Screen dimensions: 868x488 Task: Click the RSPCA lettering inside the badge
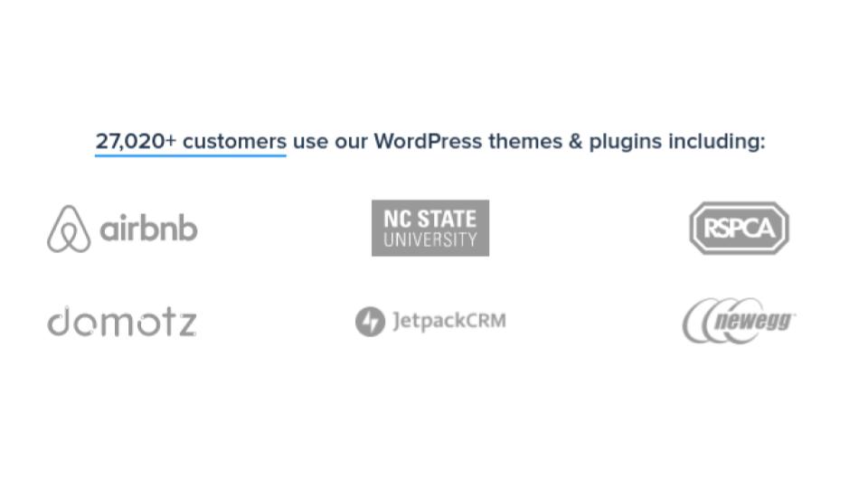point(739,228)
